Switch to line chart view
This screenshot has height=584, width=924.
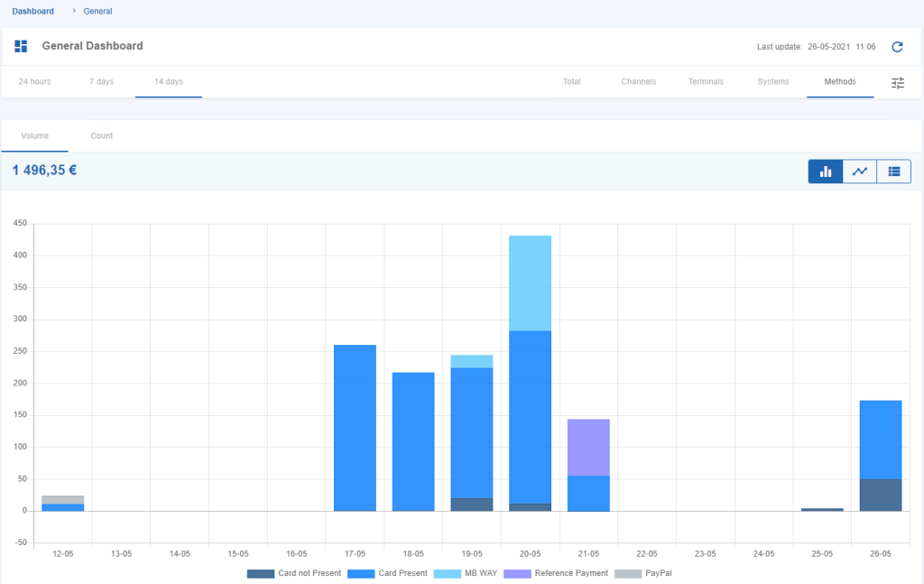coord(860,171)
